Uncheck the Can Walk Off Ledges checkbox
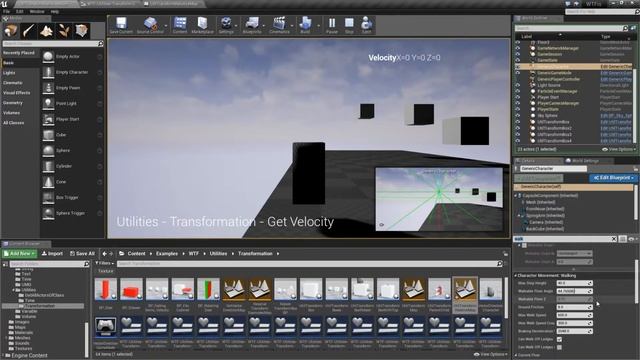The image size is (640, 360). (560, 339)
